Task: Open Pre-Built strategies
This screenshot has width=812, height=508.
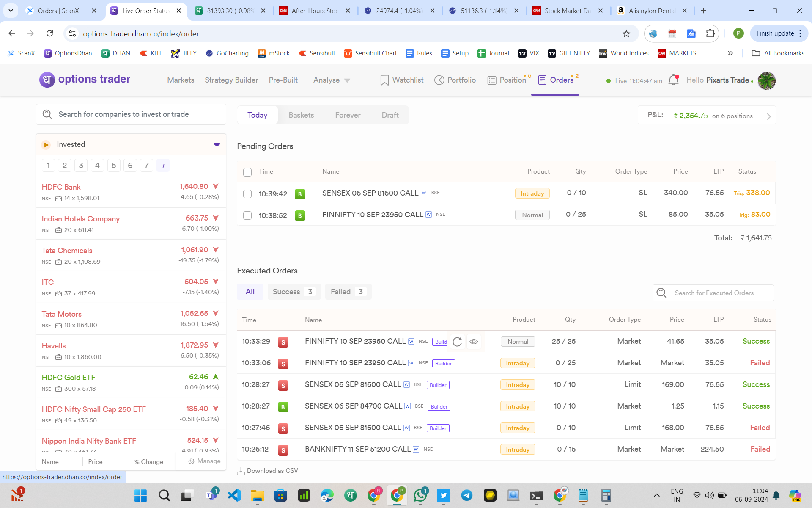Action: 283,80
